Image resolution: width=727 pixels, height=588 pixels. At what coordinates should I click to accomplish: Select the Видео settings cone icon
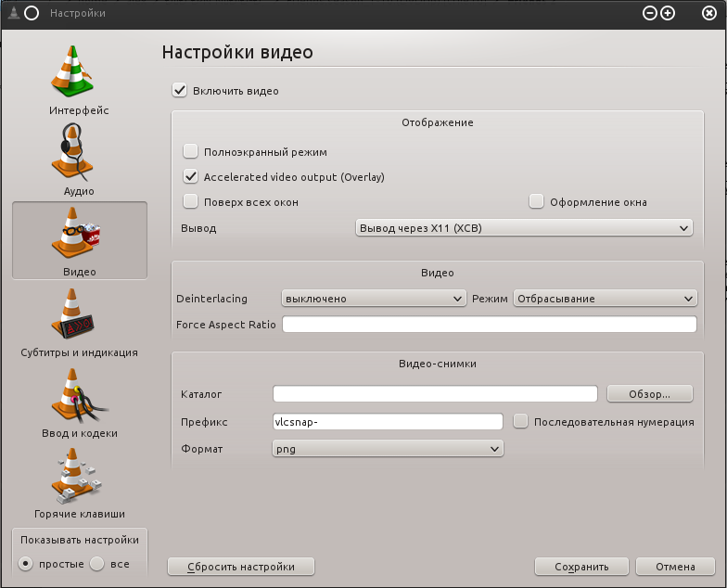coord(79,234)
